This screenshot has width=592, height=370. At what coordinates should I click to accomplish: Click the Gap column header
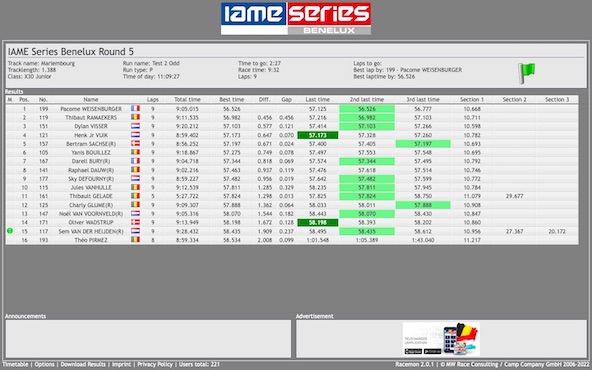286,100
